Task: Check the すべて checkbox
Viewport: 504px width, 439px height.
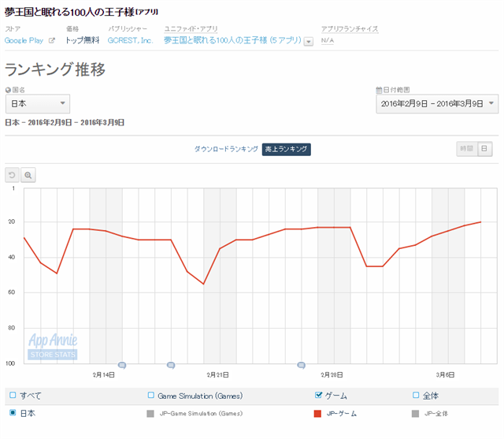Action: [x=12, y=396]
